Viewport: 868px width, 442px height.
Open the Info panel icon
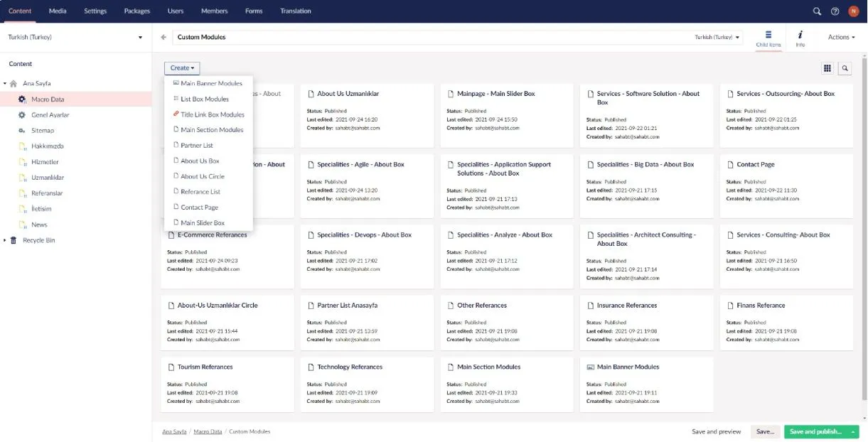coord(800,38)
